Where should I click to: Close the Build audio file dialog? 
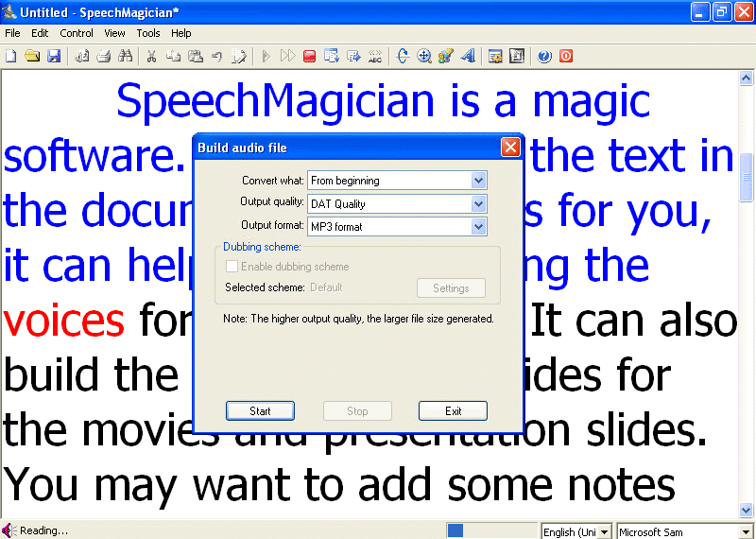pos(510,148)
